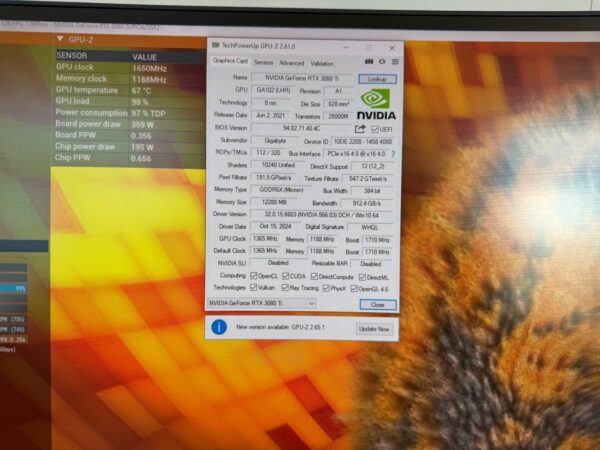The height and width of the screenshot is (450, 600).
Task: Minimize the GPU-Z window
Action: click(x=346, y=47)
